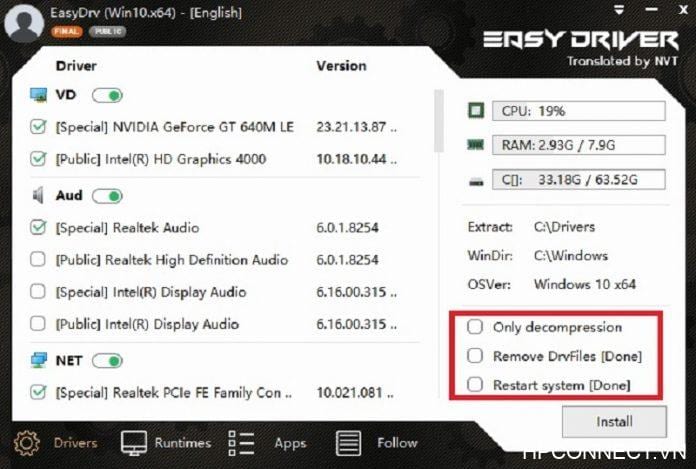This screenshot has width=696, height=469.
Task: Toggle the VD category switch
Action: [x=107, y=95]
